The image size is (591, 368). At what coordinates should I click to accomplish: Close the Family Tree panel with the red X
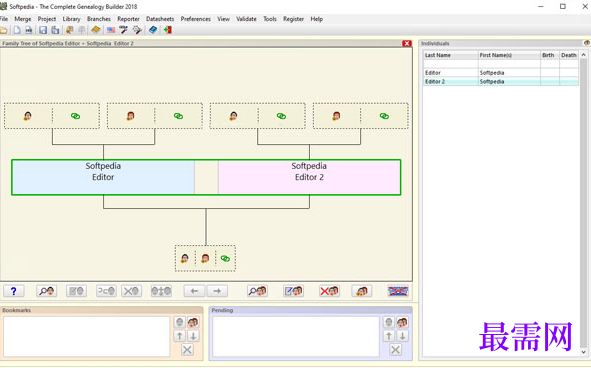click(x=407, y=43)
